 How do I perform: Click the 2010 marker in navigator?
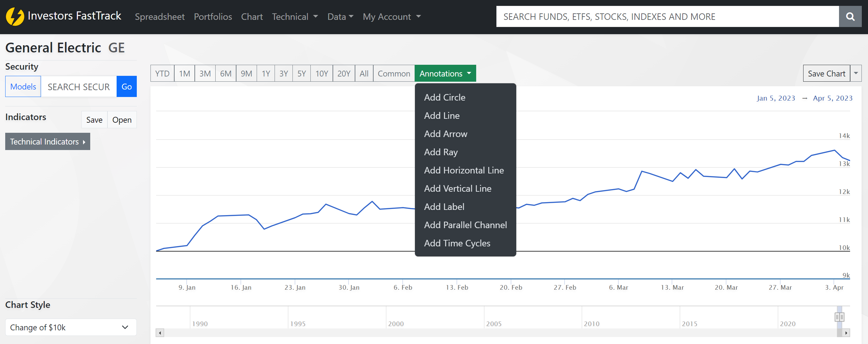coord(592,324)
